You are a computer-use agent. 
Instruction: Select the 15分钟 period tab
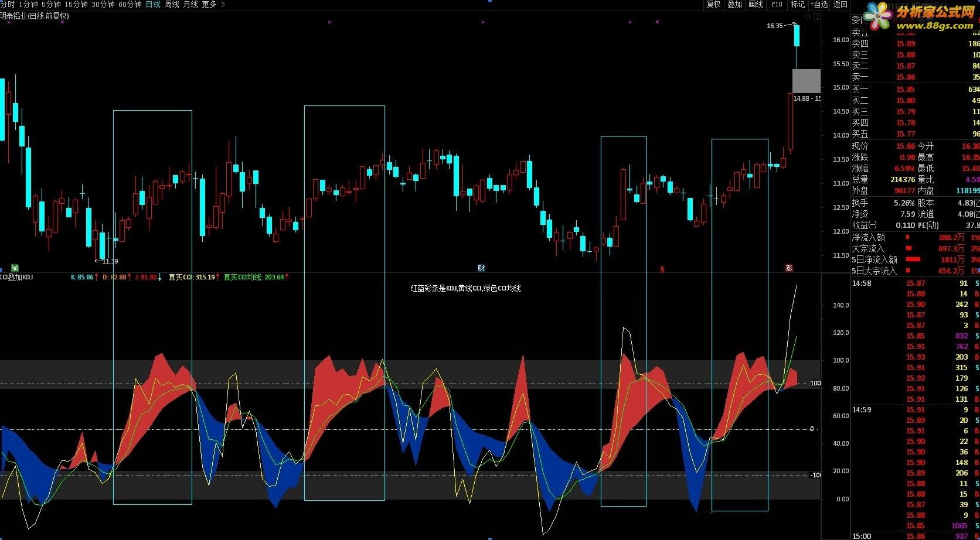pos(76,4)
